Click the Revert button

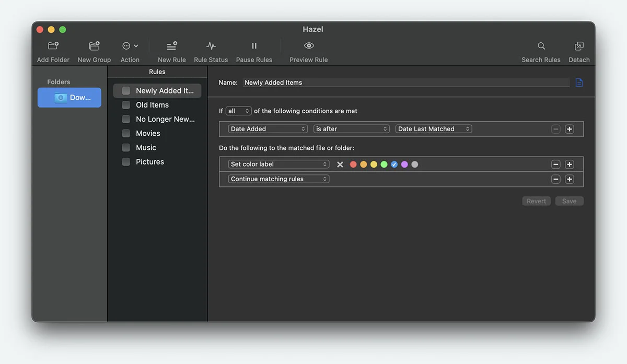coord(537,201)
